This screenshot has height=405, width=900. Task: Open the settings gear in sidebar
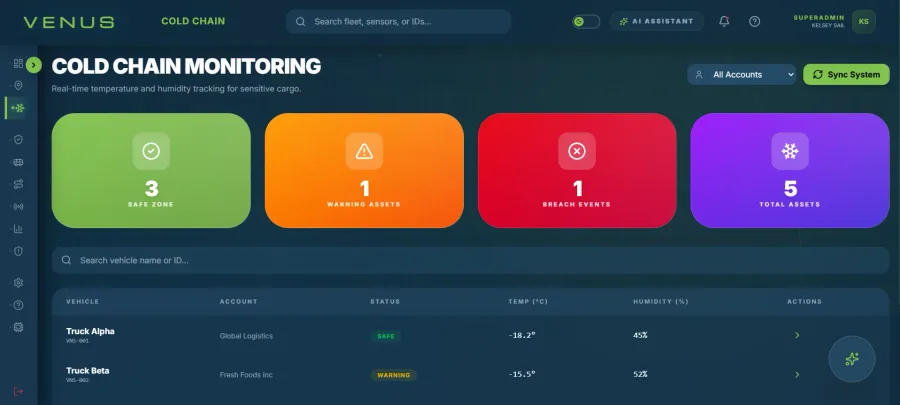tap(18, 283)
